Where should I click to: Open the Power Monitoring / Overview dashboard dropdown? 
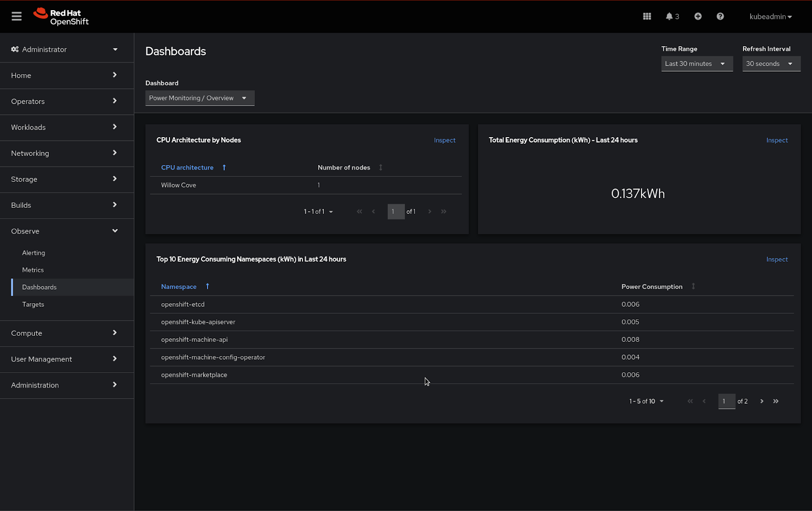[199, 98]
